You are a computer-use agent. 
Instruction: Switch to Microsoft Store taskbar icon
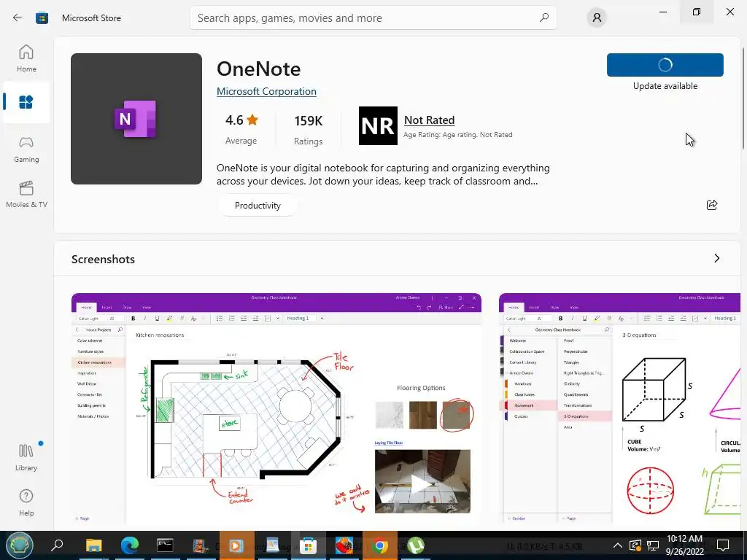(308, 545)
